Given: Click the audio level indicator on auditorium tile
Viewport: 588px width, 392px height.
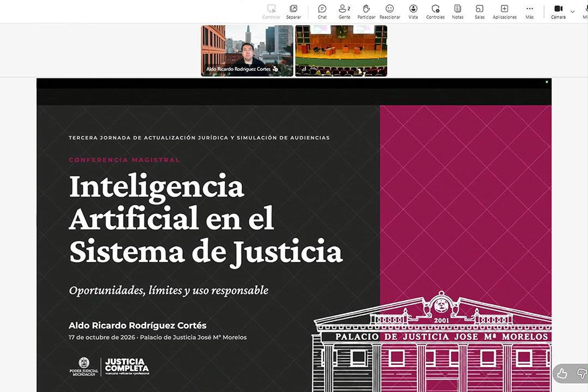Looking at the screenshot, I should 304,69.
